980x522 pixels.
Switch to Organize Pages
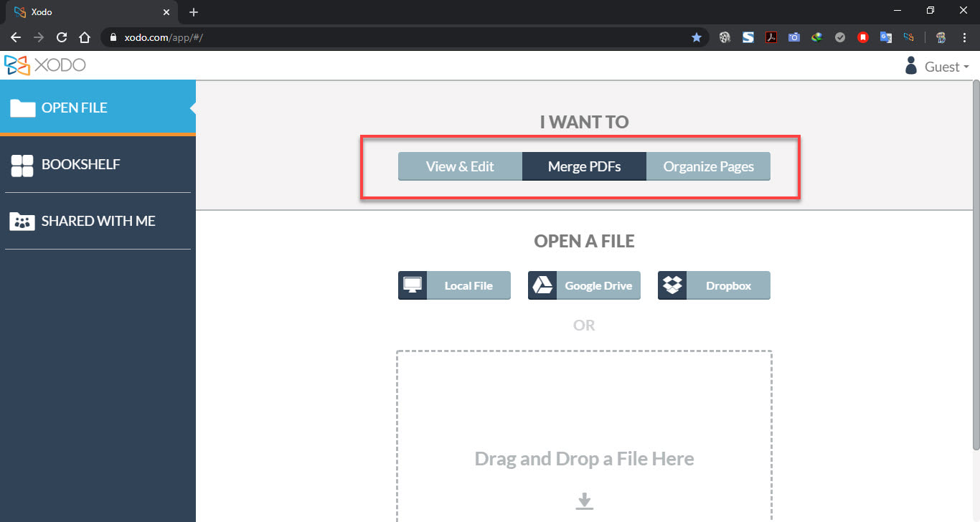[x=708, y=166]
